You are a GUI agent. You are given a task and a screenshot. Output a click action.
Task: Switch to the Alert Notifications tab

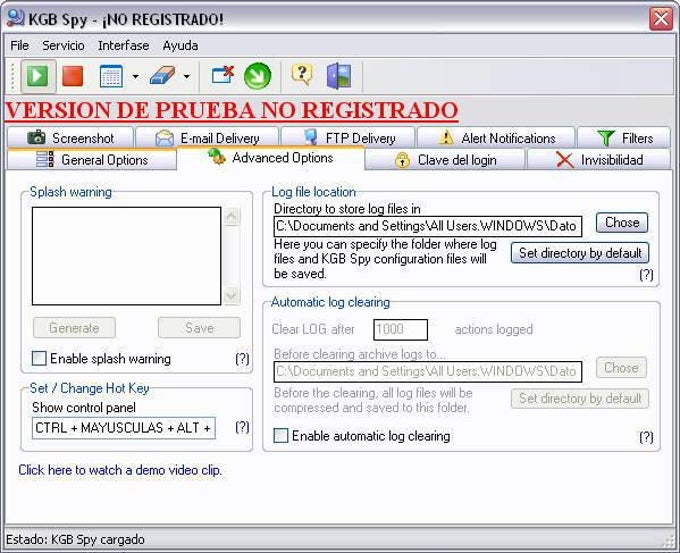coord(496,138)
